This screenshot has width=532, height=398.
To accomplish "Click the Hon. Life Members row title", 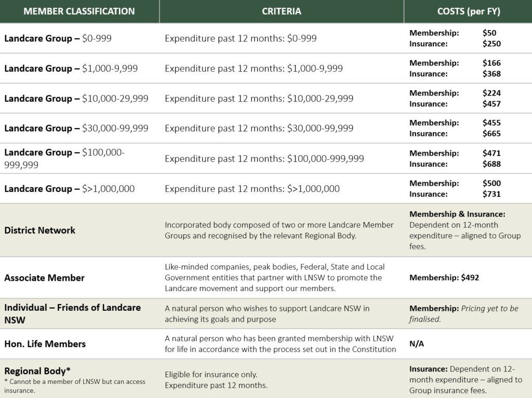I will (45, 344).
